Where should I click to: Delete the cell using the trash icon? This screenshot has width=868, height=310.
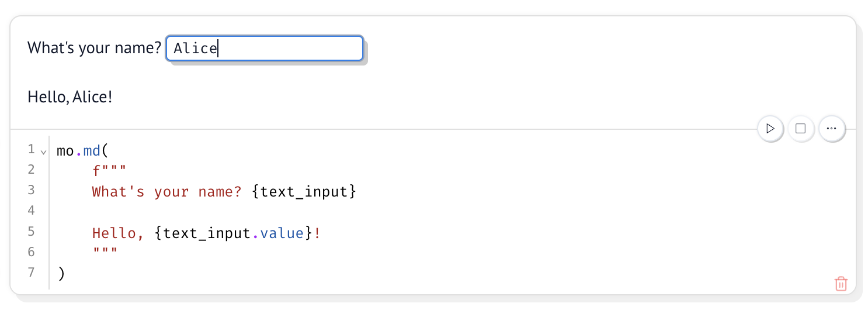841,284
